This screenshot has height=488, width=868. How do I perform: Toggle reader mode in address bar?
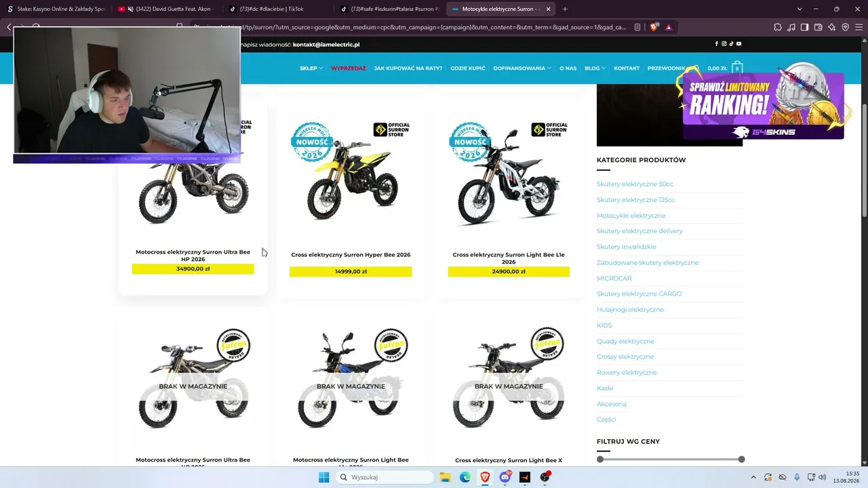pos(637,27)
